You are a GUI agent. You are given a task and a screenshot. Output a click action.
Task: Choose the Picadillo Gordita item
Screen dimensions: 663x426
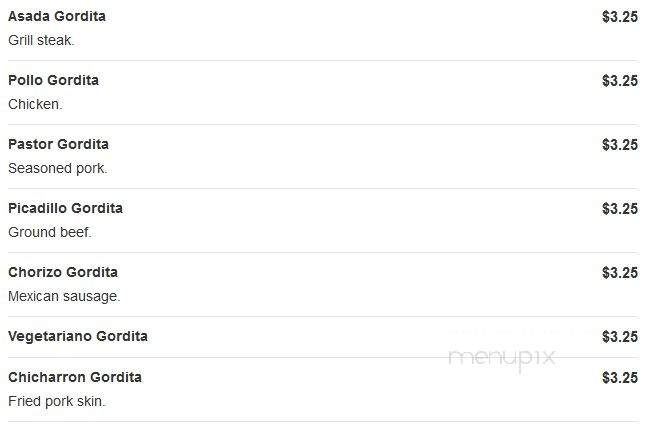click(x=65, y=208)
